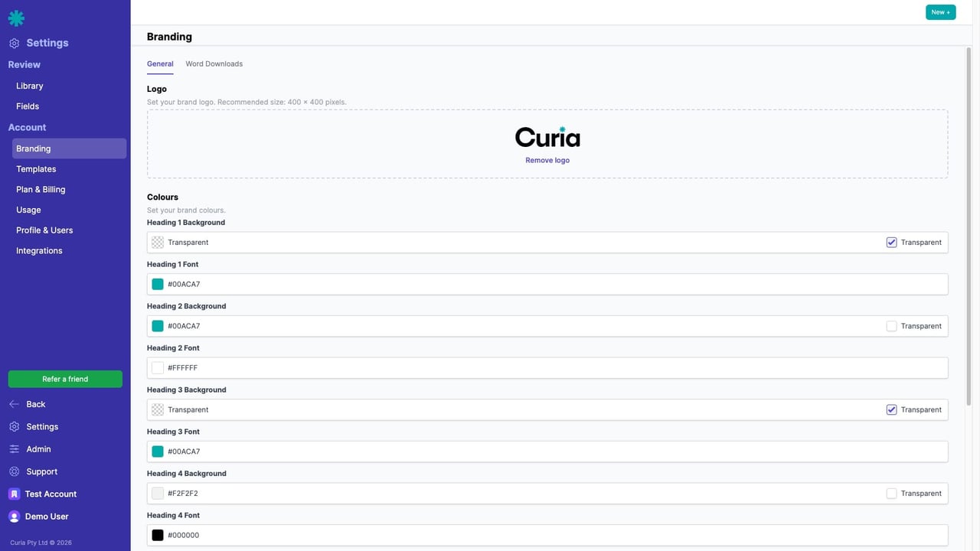This screenshot has width=980, height=551.
Task: Click the Settings title text in sidebar
Action: click(47, 44)
